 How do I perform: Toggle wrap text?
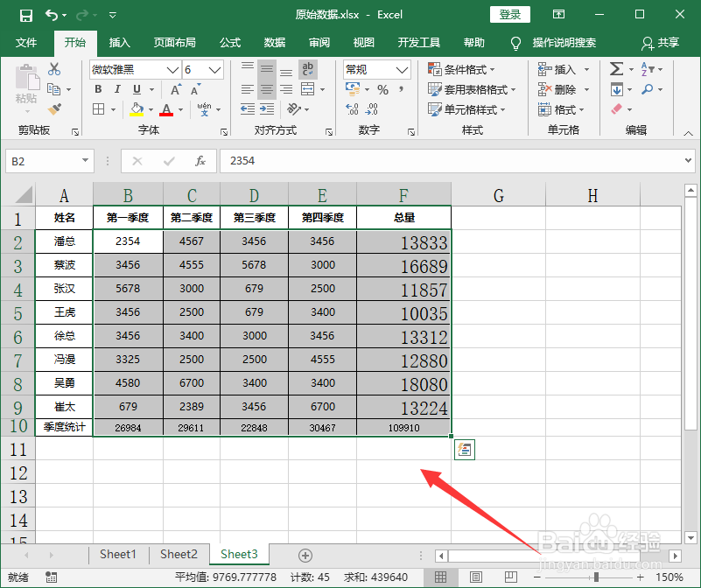tap(307, 69)
